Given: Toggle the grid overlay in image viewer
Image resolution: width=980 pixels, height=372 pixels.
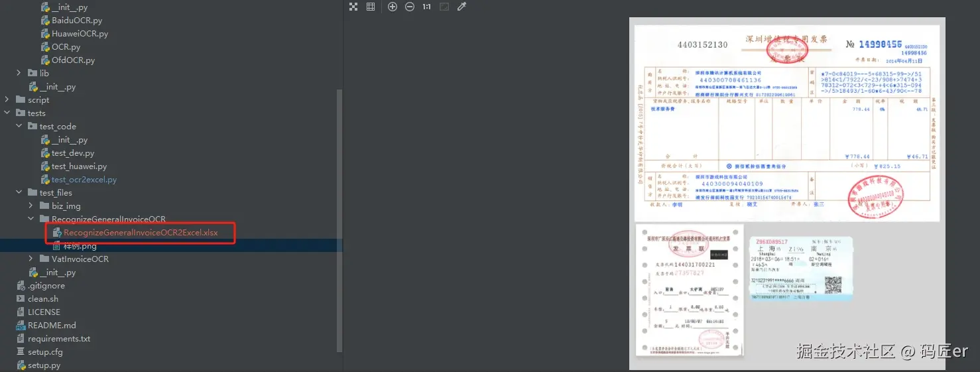Looking at the screenshot, I should click(371, 7).
